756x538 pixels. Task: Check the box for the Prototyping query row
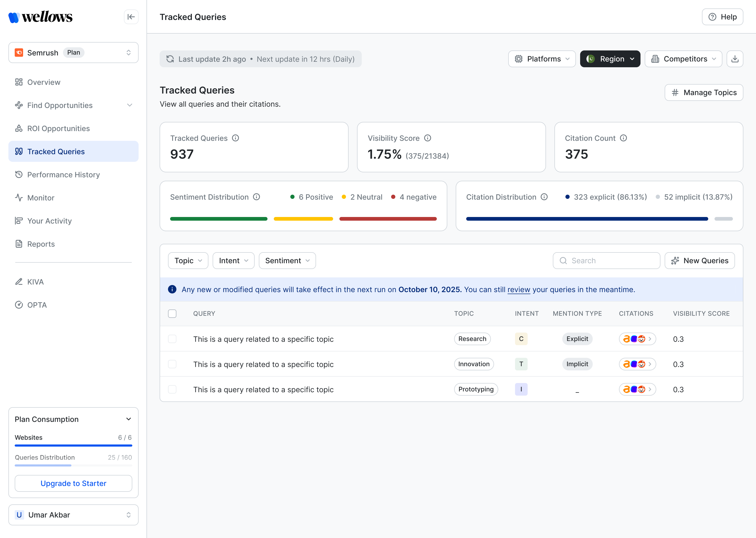click(x=172, y=389)
